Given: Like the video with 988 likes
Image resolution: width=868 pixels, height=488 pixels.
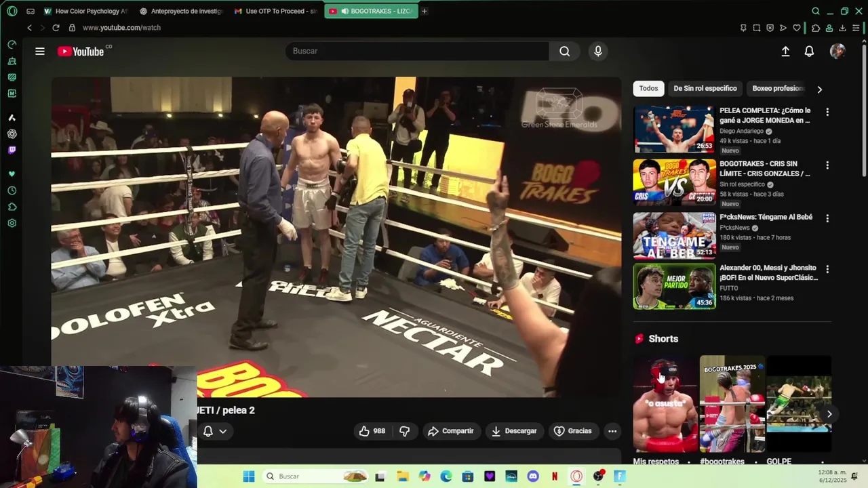Looking at the screenshot, I should pyautogui.click(x=372, y=431).
